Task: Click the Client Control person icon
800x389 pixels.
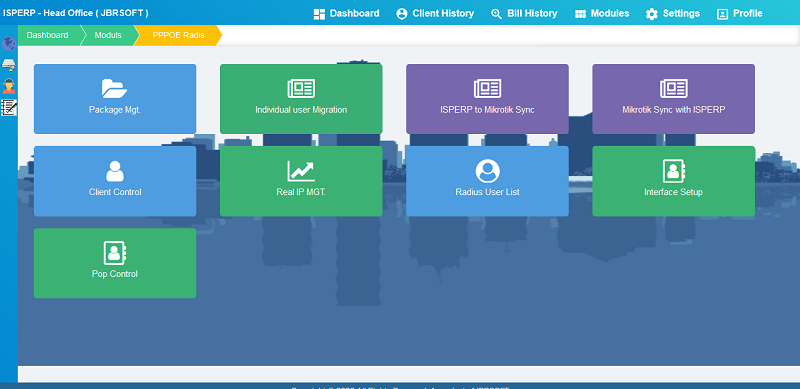Action: (x=115, y=171)
